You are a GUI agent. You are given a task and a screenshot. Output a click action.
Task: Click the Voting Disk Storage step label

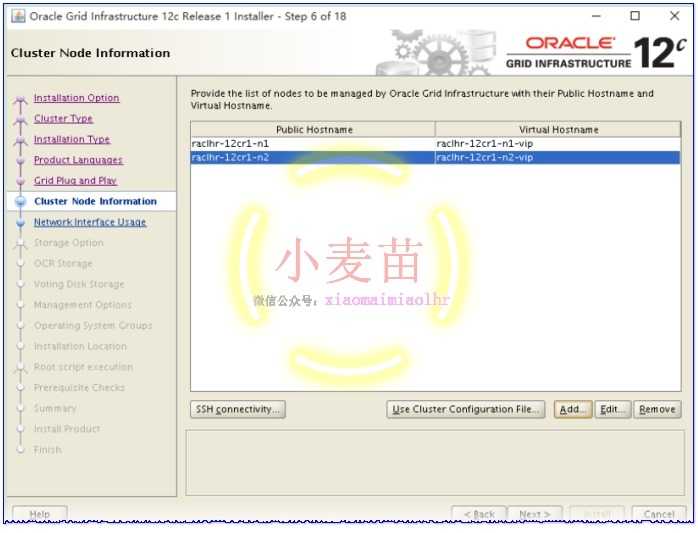click(79, 284)
